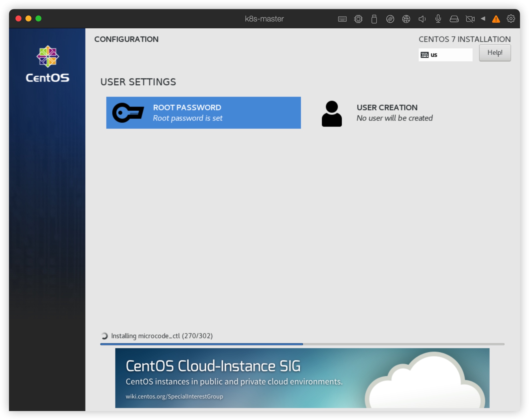
Task: Click the CentOS Cloud-Instance SIG banner
Action: coord(302,378)
